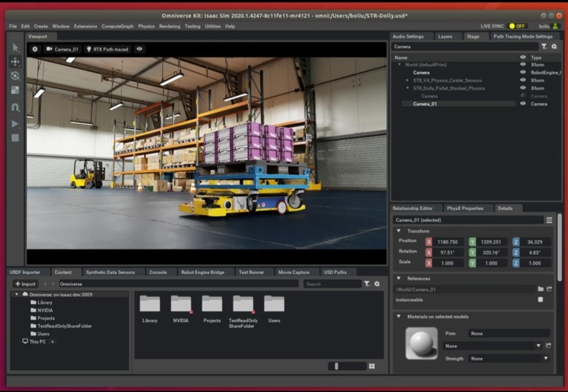The width and height of the screenshot is (568, 392).
Task: Collapse Materials on selected models section
Action: pyautogui.click(x=399, y=317)
